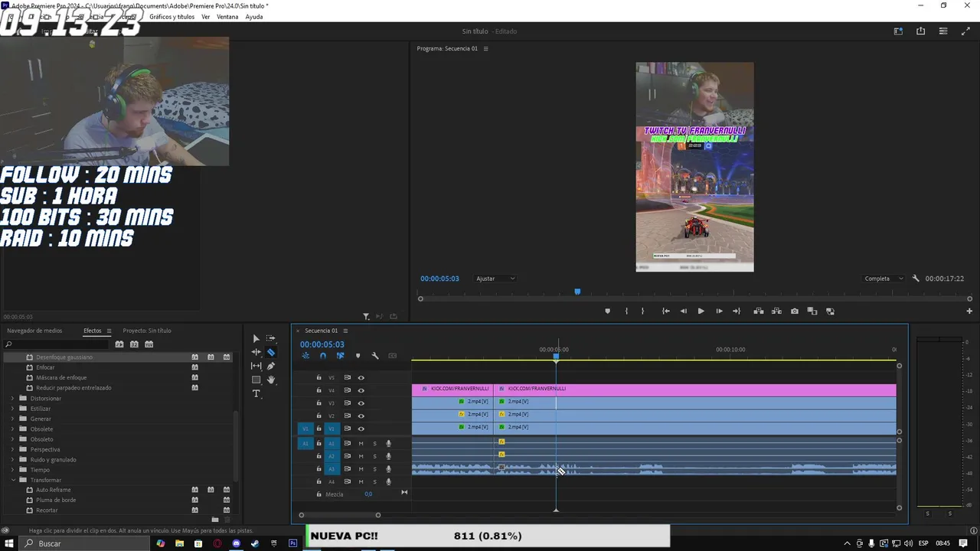Switch to Proyecto: Sin título tab
980x551 pixels.
click(x=147, y=331)
